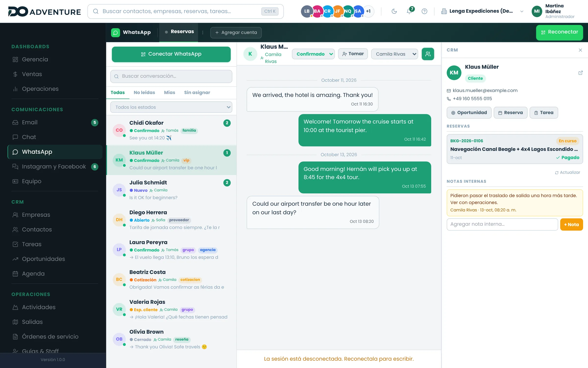Expand Todos los estados filter
Screen dimensions: 588x368
[171, 107]
